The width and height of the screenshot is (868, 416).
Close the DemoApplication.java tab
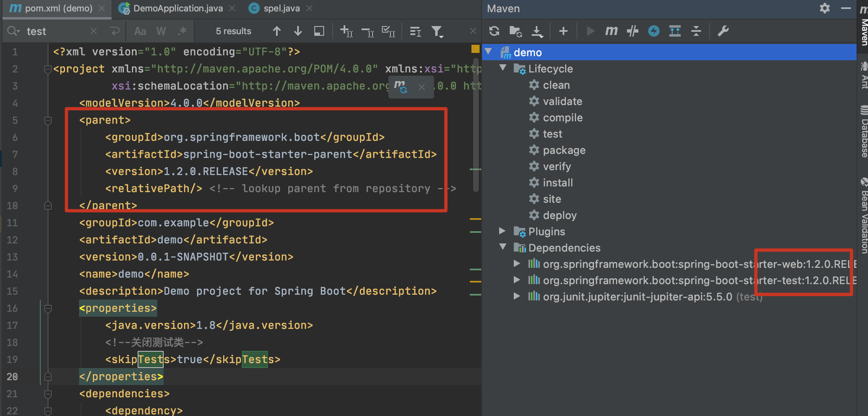pos(232,8)
